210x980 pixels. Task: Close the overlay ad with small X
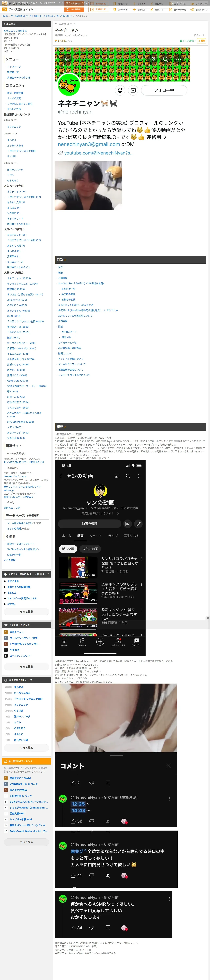pos(208,618)
